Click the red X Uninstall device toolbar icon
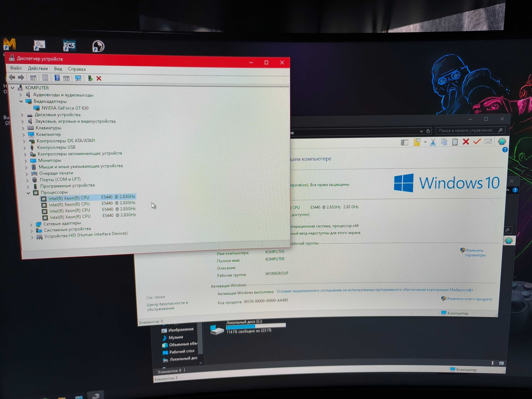Screen dimensions: 532x399 pyautogui.click(x=99, y=78)
